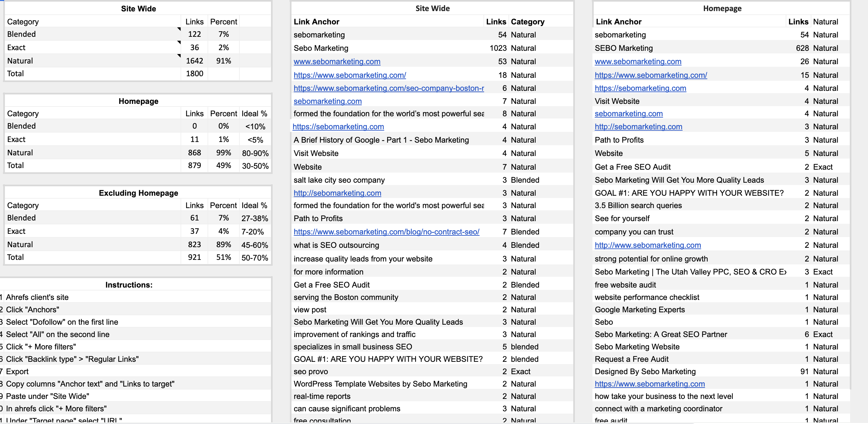868x424 pixels.
Task: Select 'Designed By Sebo Marketing' anchor cell
Action: (x=689, y=371)
